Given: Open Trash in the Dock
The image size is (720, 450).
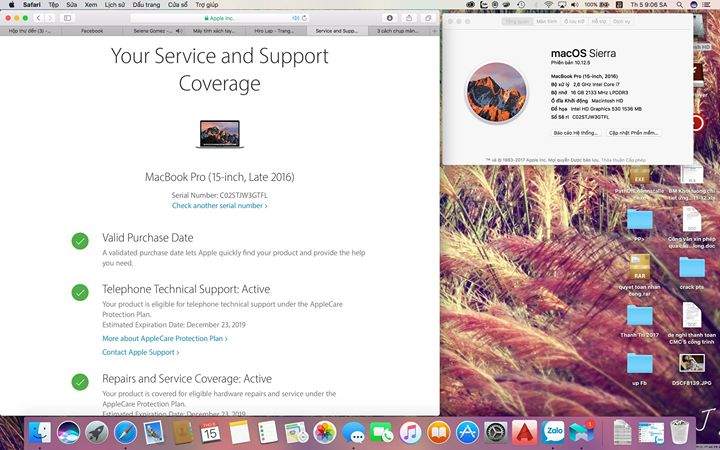Looking at the screenshot, I should [x=679, y=433].
